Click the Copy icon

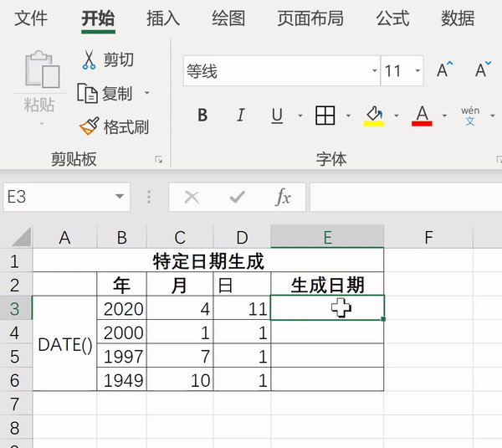point(87,93)
